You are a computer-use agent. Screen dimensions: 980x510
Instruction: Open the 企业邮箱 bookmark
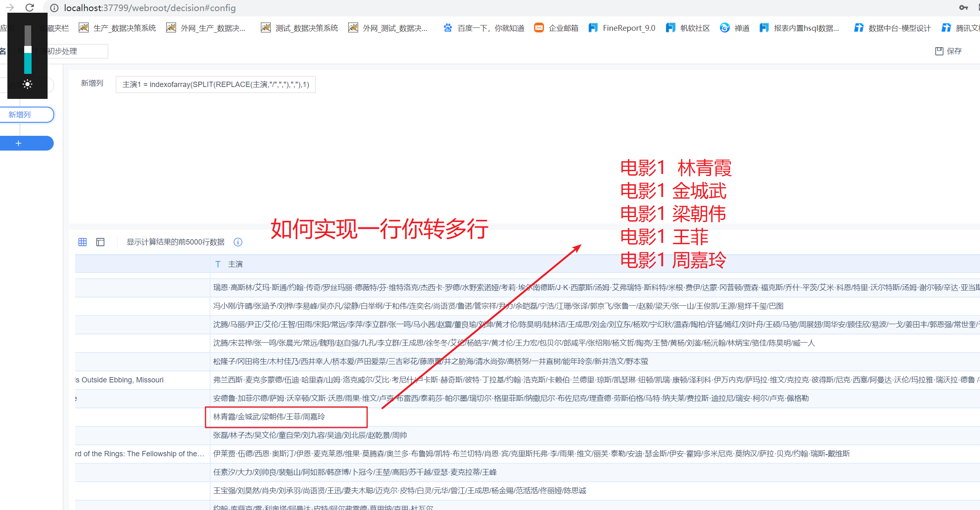pyautogui.click(x=556, y=28)
